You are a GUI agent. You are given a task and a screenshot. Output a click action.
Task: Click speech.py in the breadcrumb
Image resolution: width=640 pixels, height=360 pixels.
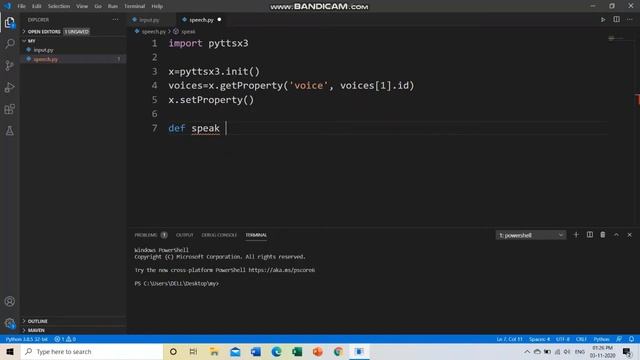[153, 31]
